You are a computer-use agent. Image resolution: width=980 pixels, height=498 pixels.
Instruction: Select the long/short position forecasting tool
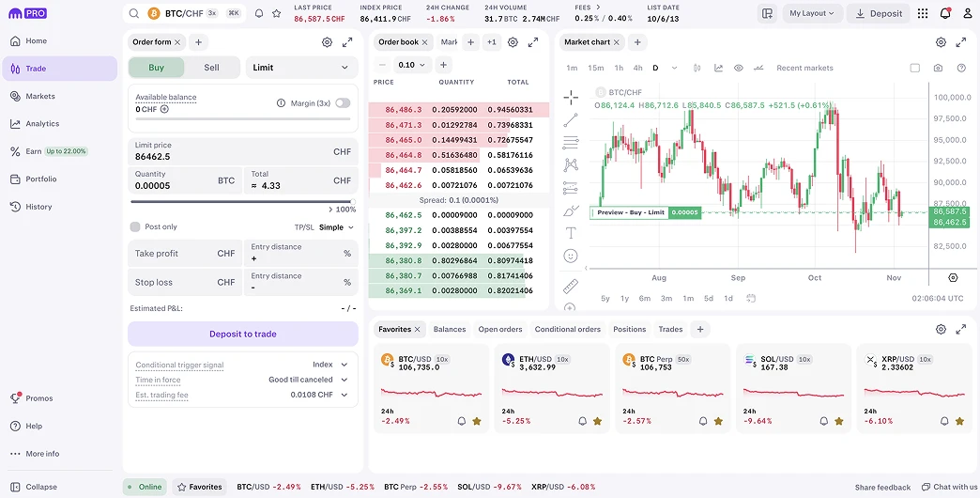571,188
